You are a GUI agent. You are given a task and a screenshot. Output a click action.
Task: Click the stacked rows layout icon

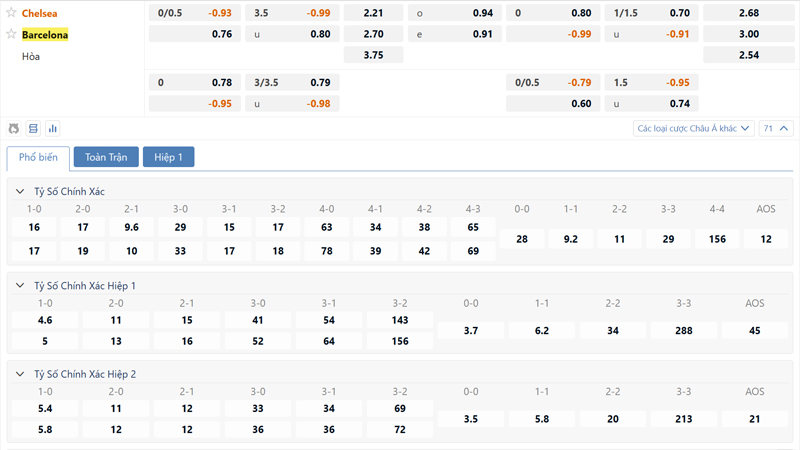click(33, 128)
